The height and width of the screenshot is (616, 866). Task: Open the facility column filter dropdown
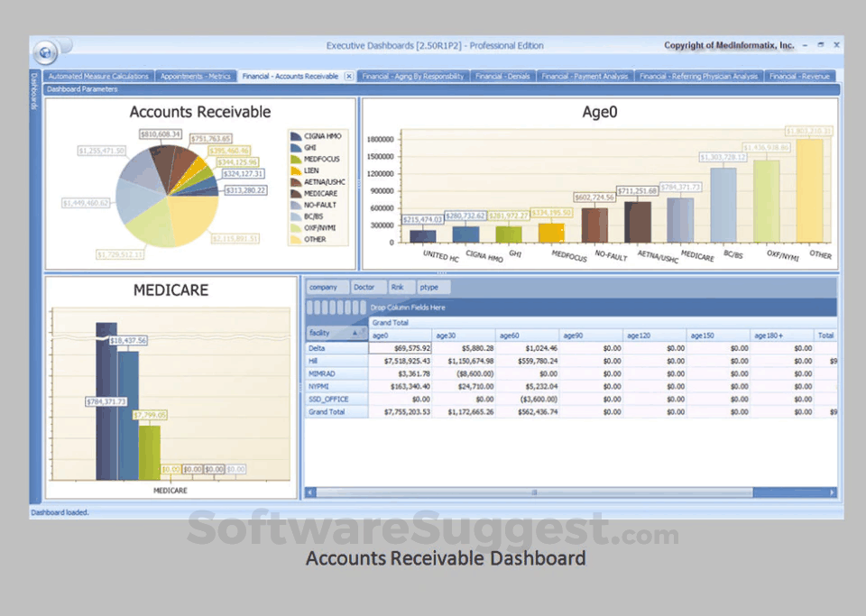[x=361, y=334]
